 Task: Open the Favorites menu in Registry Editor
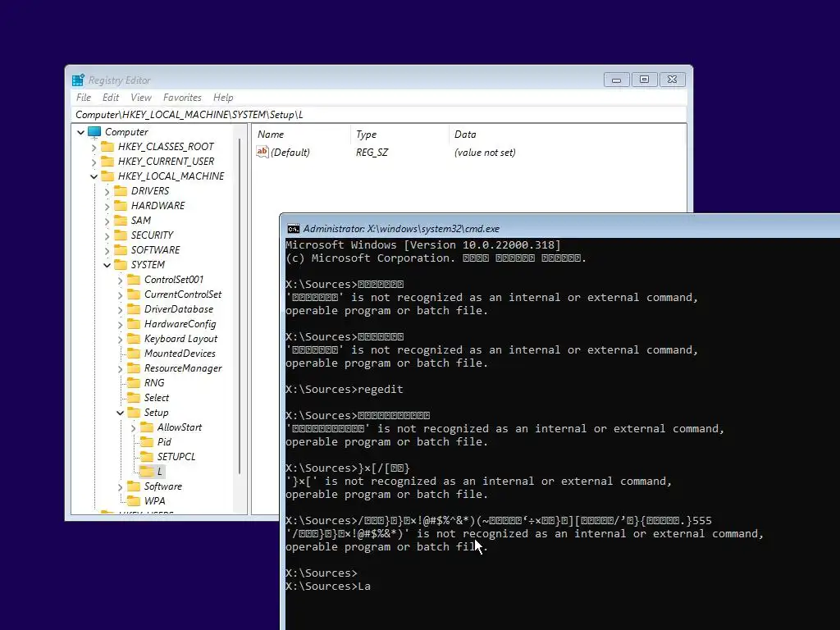click(182, 98)
